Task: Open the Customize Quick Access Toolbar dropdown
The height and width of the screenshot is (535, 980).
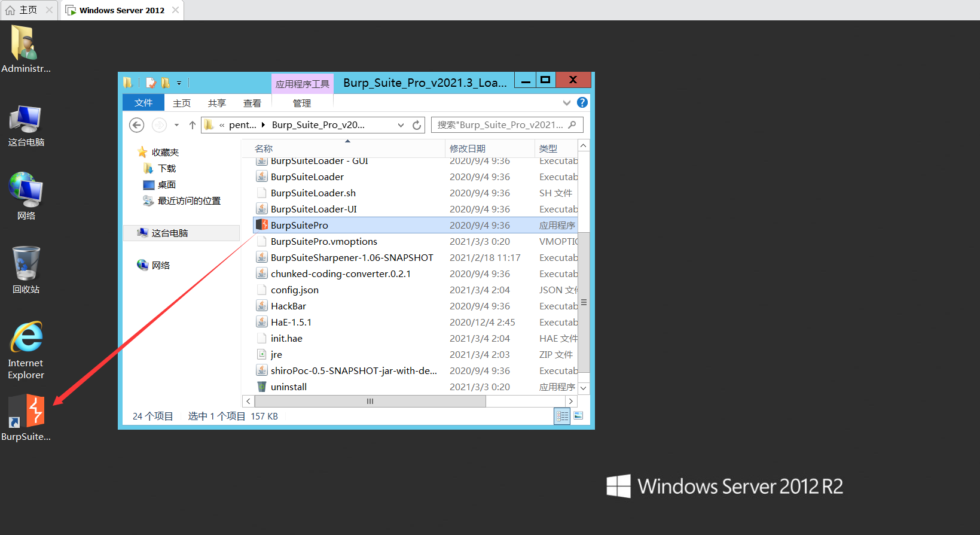Action: [179, 83]
